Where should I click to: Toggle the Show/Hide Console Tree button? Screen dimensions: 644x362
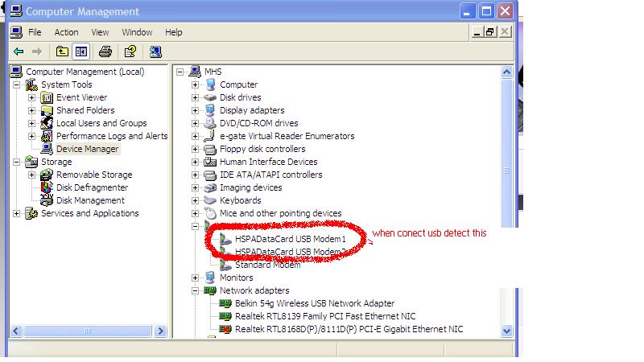[81, 51]
